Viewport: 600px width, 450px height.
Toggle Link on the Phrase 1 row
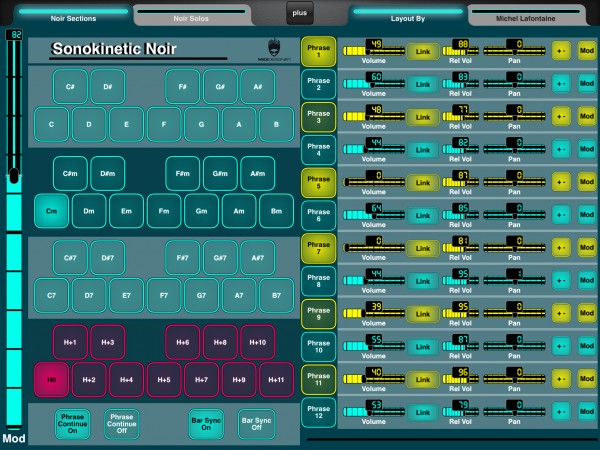click(x=423, y=52)
